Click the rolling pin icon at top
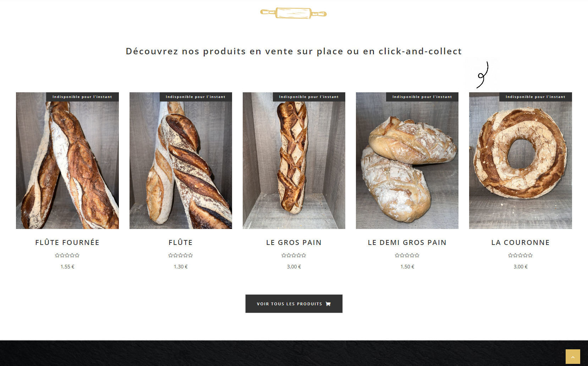Viewport: 588px width, 366px height. (x=293, y=13)
